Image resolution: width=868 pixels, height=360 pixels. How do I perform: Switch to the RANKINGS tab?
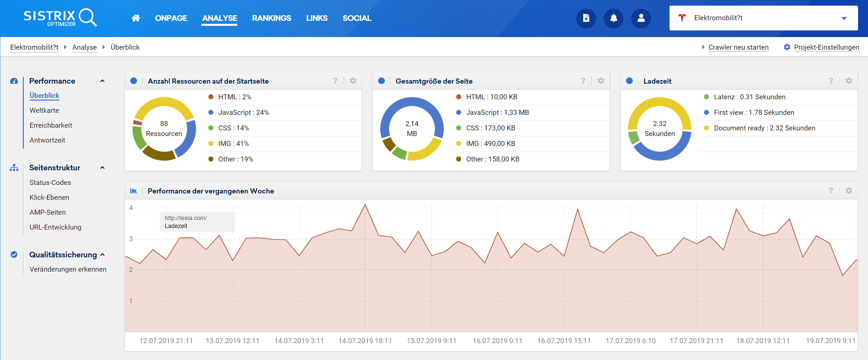pos(271,18)
